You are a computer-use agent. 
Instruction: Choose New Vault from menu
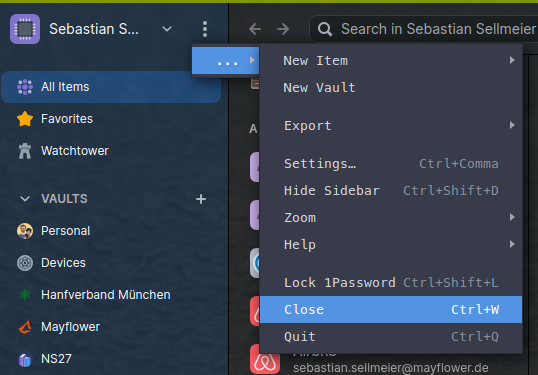click(391, 88)
